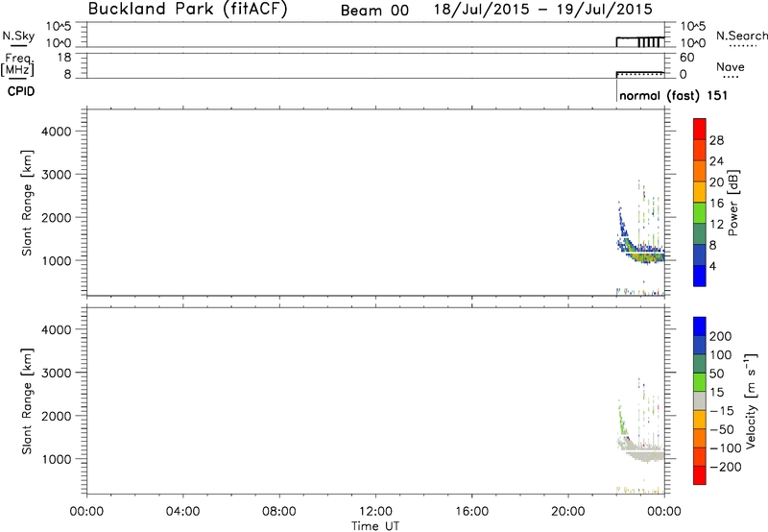
Task: Click the 18/Jul/2015 - 19/Jul/2015 date range
Action: point(542,10)
